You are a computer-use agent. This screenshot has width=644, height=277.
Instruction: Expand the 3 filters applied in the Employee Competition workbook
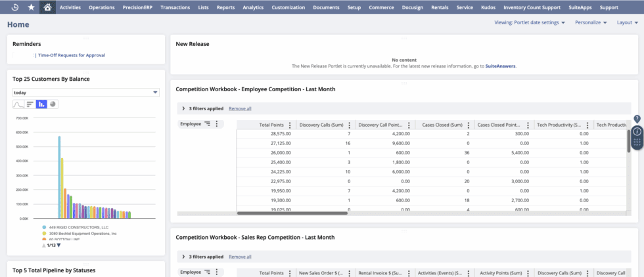(183, 108)
